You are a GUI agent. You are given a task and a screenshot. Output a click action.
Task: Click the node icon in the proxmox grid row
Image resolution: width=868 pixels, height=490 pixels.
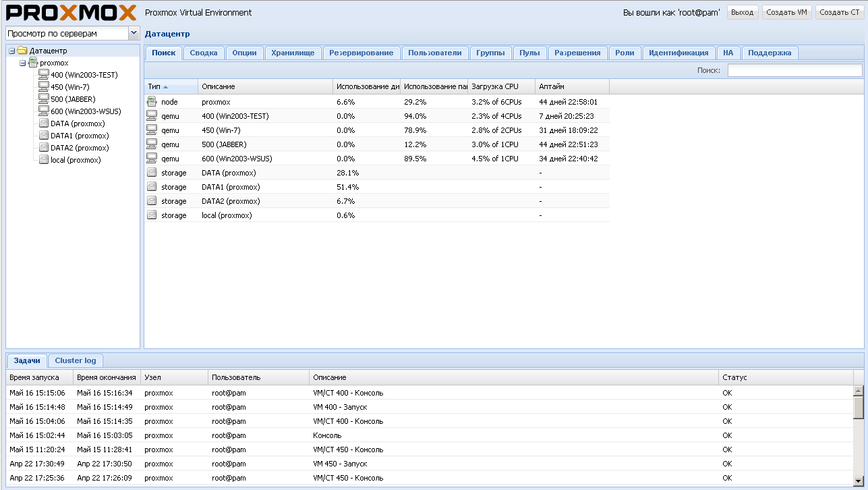coord(152,101)
